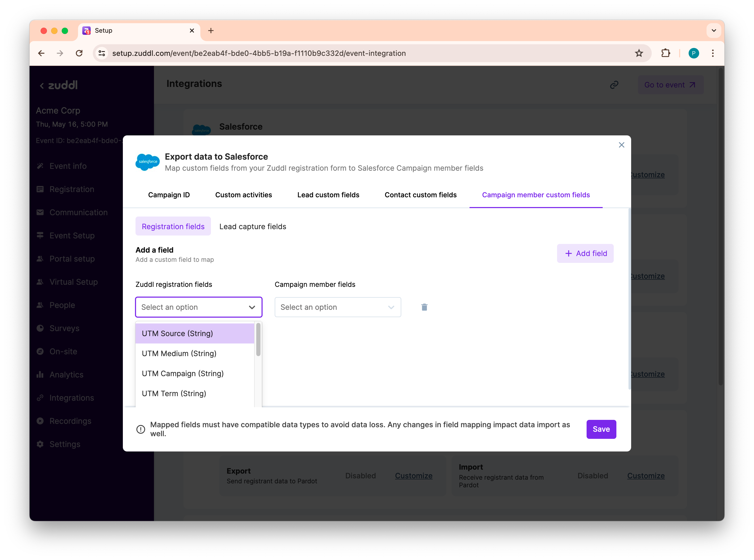Viewport: 754px width, 560px height.
Task: Go back using the browser back arrow
Action: (x=41, y=53)
